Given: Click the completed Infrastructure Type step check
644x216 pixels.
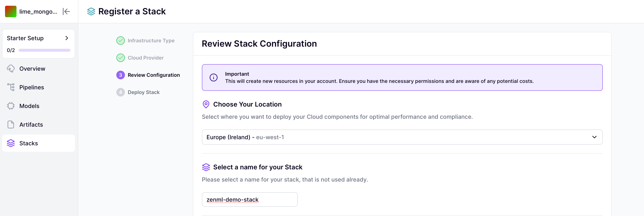Looking at the screenshot, I should [120, 40].
